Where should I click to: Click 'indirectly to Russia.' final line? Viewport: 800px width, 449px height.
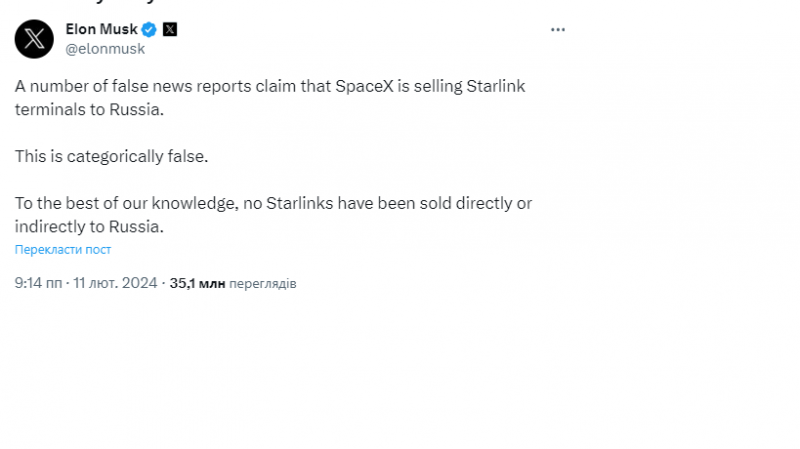pos(88,226)
